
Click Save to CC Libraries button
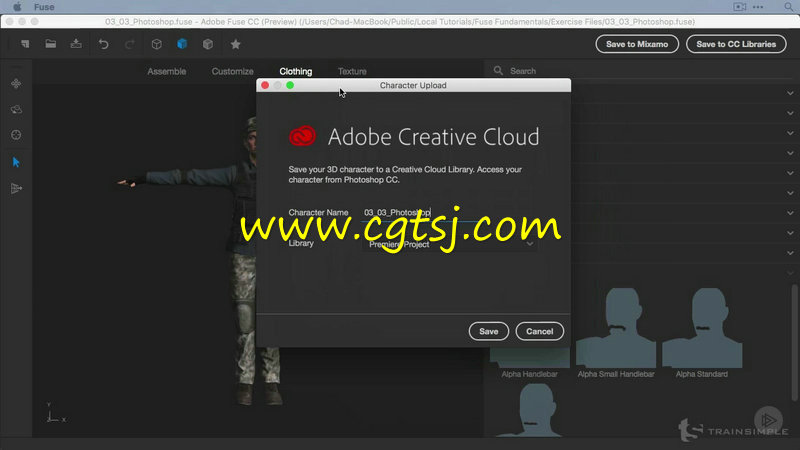coord(736,44)
